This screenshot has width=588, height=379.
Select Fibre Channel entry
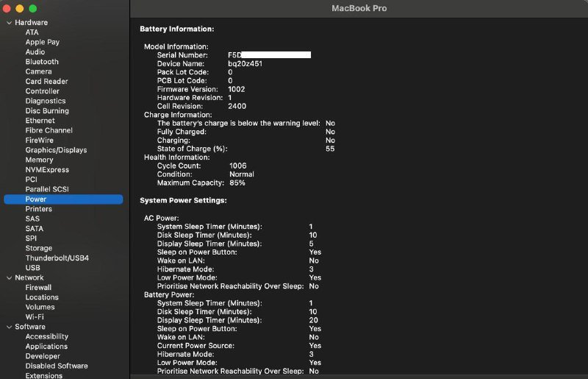pos(49,130)
